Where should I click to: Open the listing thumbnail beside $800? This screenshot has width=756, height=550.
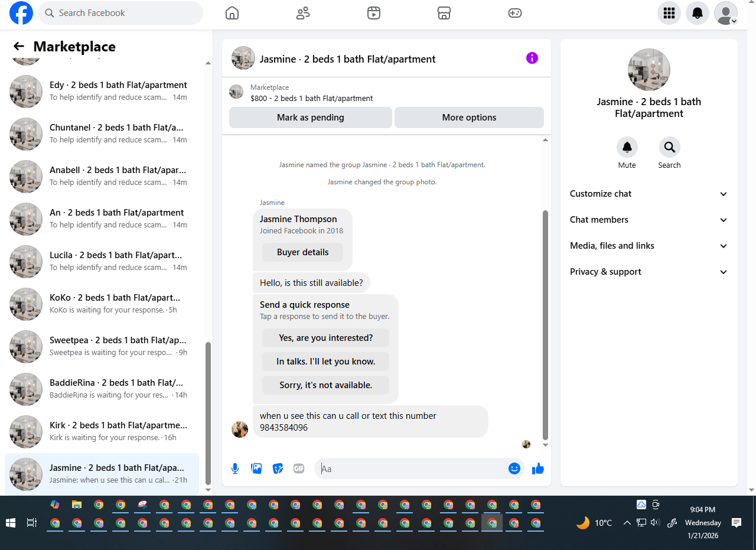point(236,92)
